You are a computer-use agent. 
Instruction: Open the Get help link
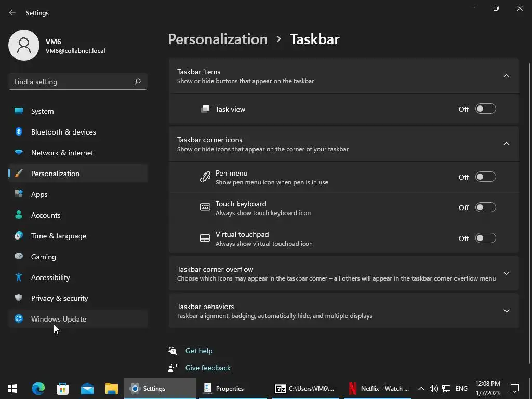pos(199,351)
